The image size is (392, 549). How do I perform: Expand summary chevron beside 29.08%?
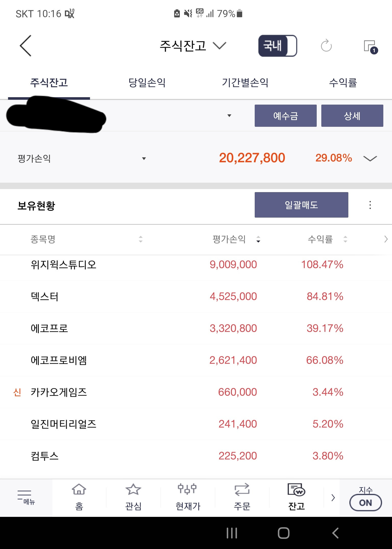370,158
